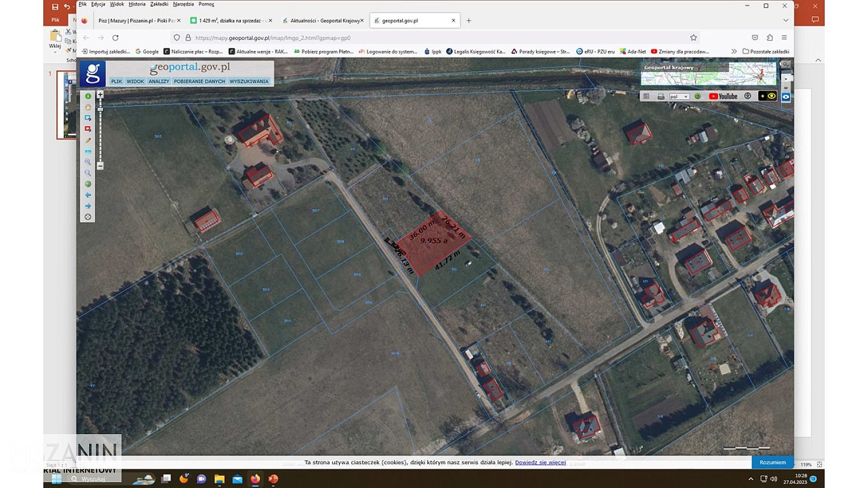Open the YouTube link on map toolbar

click(x=723, y=97)
